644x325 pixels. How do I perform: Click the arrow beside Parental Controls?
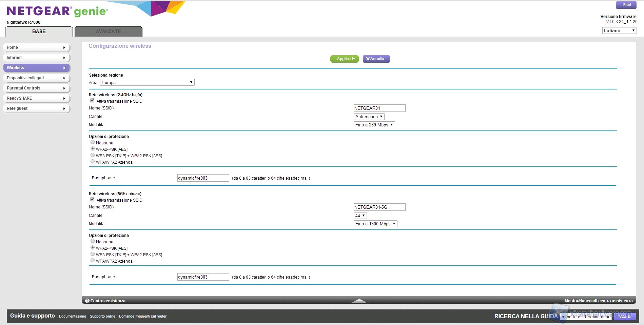64,88
